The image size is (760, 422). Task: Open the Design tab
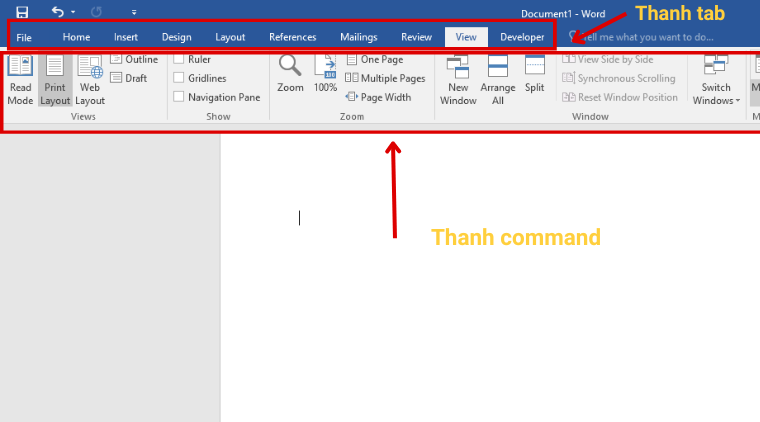(x=176, y=37)
